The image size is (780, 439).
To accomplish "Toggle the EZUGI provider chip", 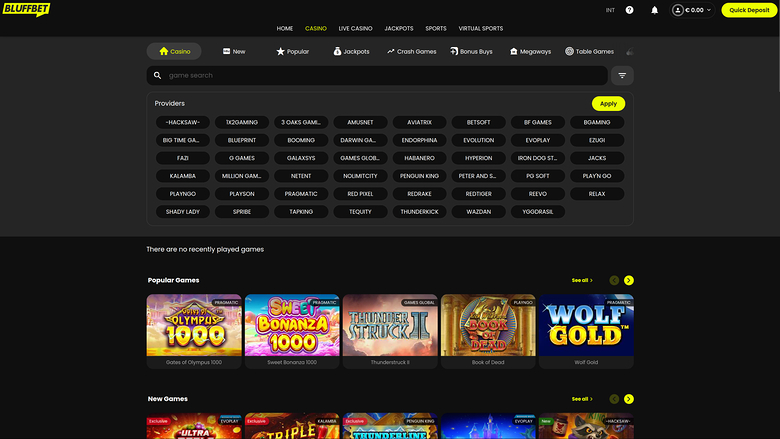I will pos(597,140).
